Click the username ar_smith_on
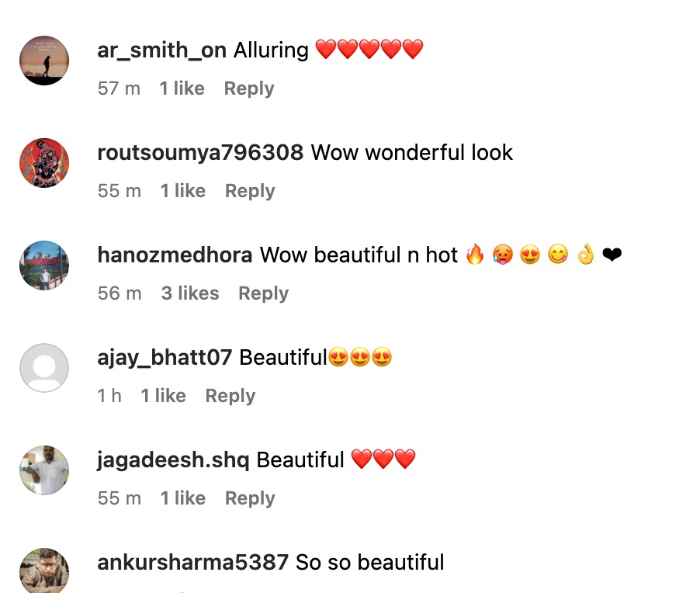 pyautogui.click(x=162, y=50)
